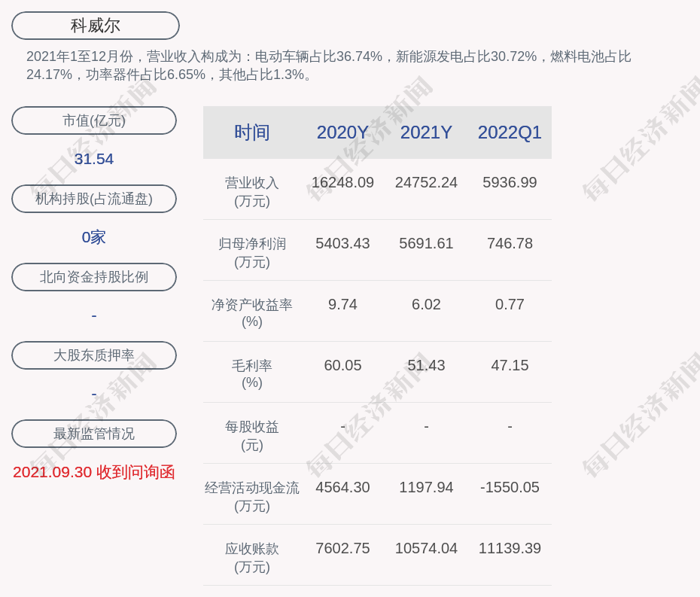Click the 机构持股(占流通盘) pill
This screenshot has height=597, width=700.
pyautogui.click(x=94, y=199)
